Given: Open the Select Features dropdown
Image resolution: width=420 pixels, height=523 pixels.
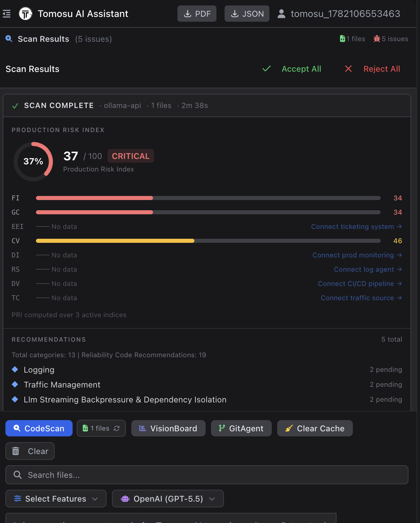Looking at the screenshot, I should click(56, 499).
